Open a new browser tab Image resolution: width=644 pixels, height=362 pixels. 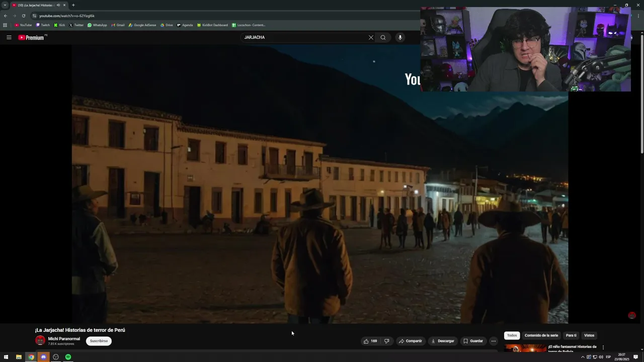[x=73, y=5]
